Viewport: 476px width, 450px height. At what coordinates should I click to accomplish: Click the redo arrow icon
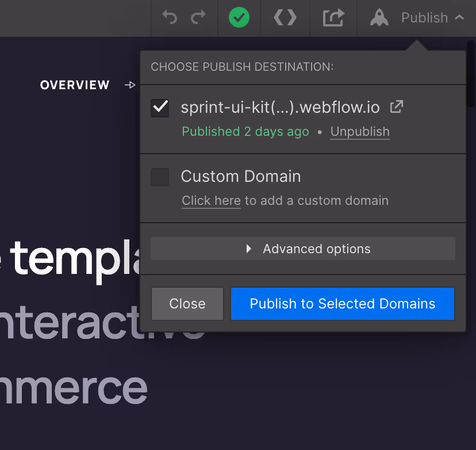coord(198,17)
